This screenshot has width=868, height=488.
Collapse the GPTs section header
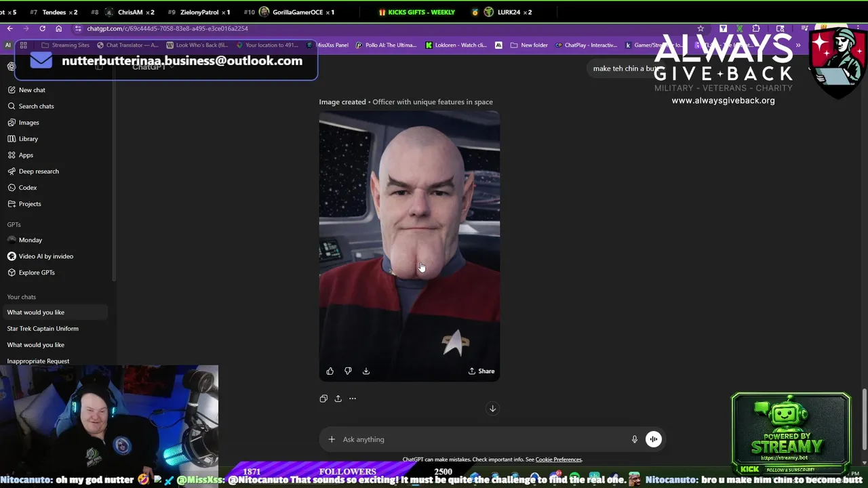click(14, 224)
